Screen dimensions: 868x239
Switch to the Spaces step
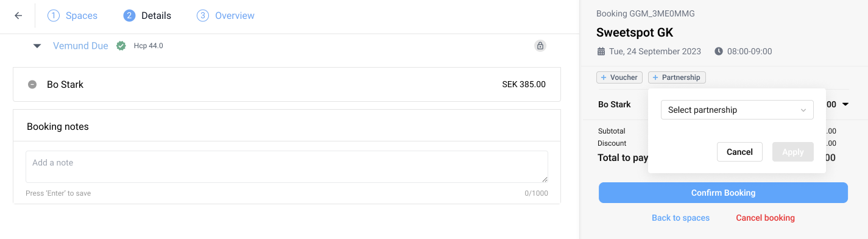pyautogui.click(x=72, y=16)
